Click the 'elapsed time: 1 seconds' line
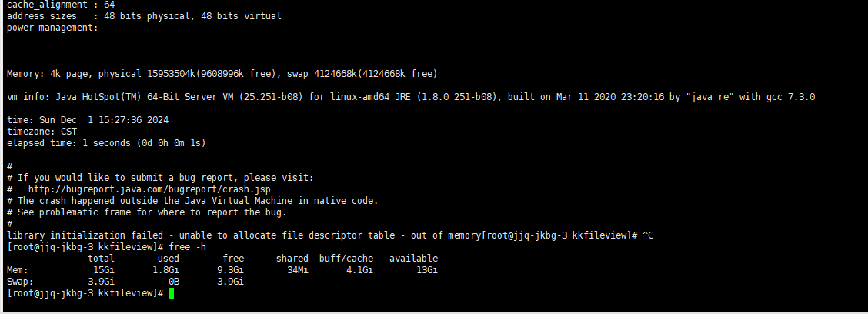Viewport: 868px width, 314px height. coord(106,143)
